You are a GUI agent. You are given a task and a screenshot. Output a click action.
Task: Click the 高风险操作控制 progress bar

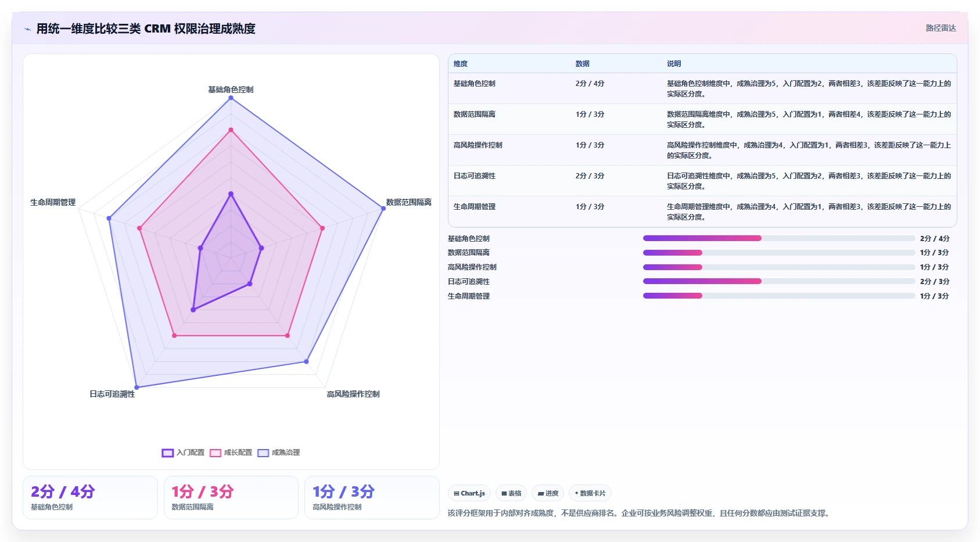pos(779,267)
